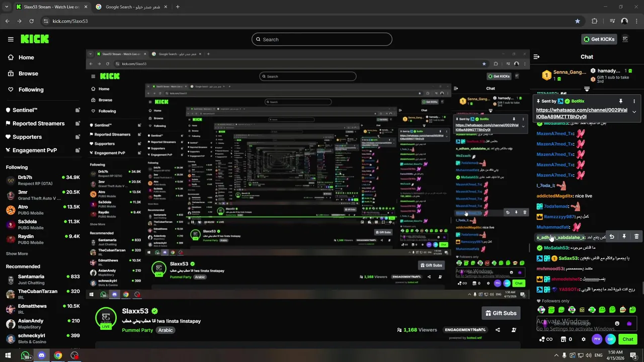The width and height of the screenshot is (644, 362).
Task: Reload the kick.com page
Action: click(x=31, y=21)
